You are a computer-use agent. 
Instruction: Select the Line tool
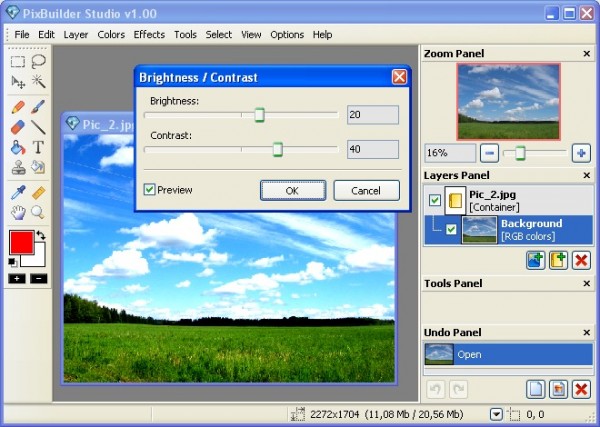point(38,127)
